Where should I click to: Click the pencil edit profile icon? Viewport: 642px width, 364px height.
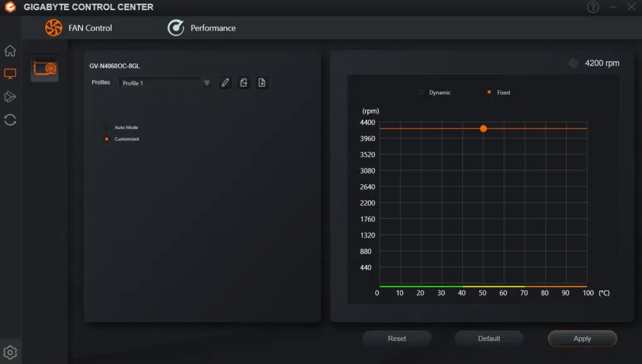225,83
